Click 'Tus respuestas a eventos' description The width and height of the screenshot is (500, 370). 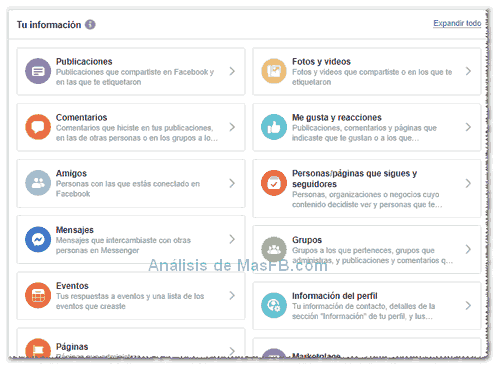pos(130,301)
